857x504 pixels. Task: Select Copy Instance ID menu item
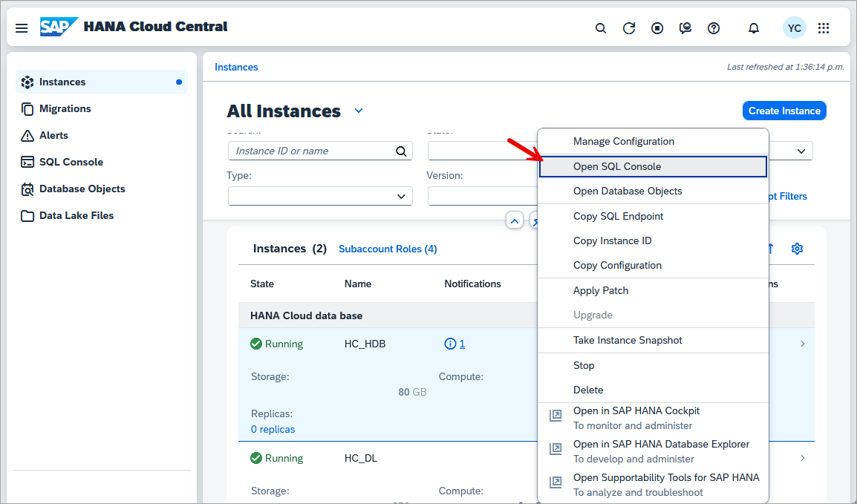coord(653,240)
